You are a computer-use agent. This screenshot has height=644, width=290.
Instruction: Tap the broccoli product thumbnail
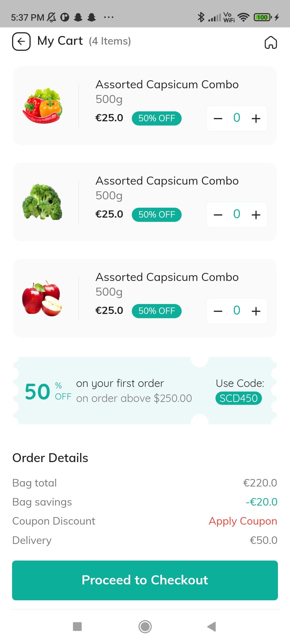tap(42, 202)
